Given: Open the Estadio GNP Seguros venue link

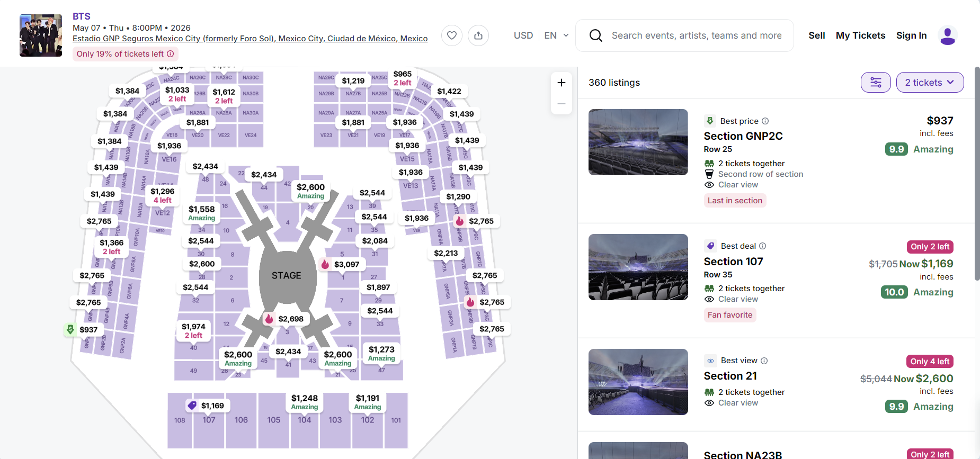Looking at the screenshot, I should tap(250, 39).
